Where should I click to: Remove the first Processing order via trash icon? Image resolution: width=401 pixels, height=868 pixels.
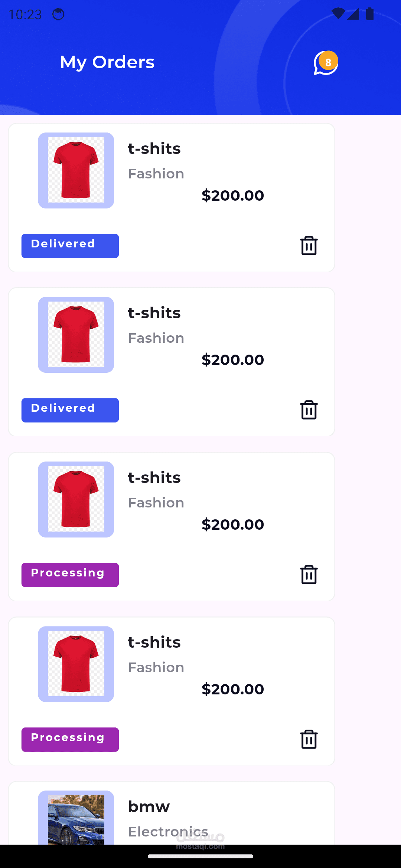click(x=309, y=575)
